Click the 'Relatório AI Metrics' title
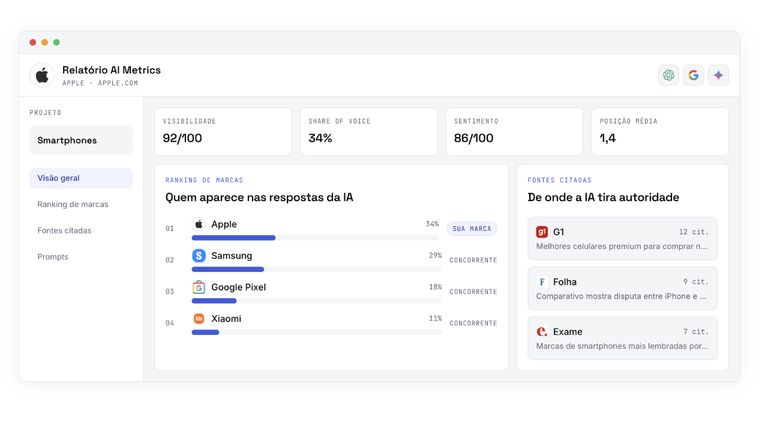768x432 pixels. [111, 70]
